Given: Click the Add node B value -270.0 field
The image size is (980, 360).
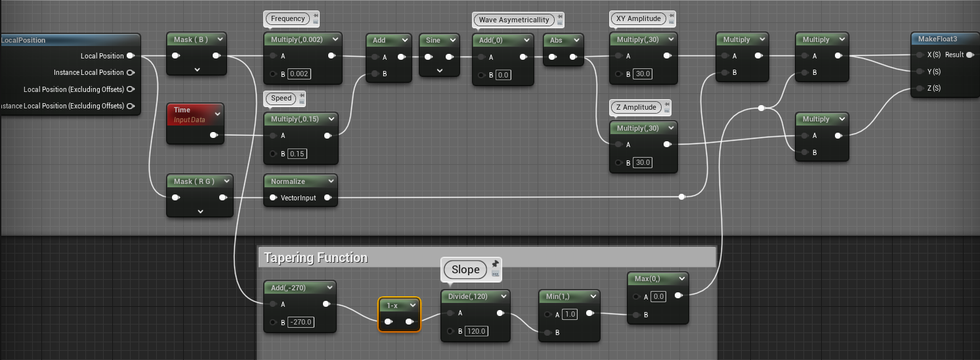Looking at the screenshot, I should click(x=301, y=322).
